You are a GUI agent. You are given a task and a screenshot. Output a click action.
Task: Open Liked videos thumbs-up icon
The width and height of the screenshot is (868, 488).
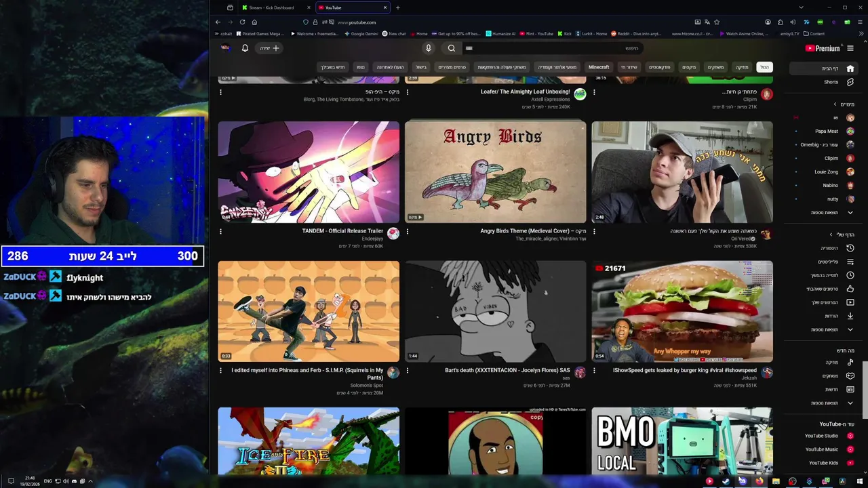(x=850, y=289)
